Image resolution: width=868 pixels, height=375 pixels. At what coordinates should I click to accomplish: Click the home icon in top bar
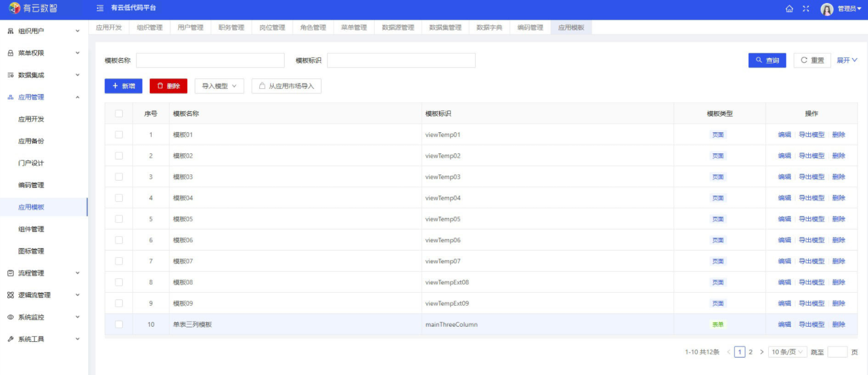coord(789,9)
